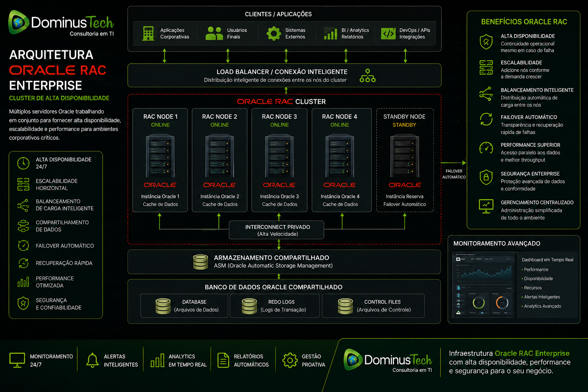588x392 pixels.
Task: Click the RAC Node 3 server rack
Action: click(279, 156)
